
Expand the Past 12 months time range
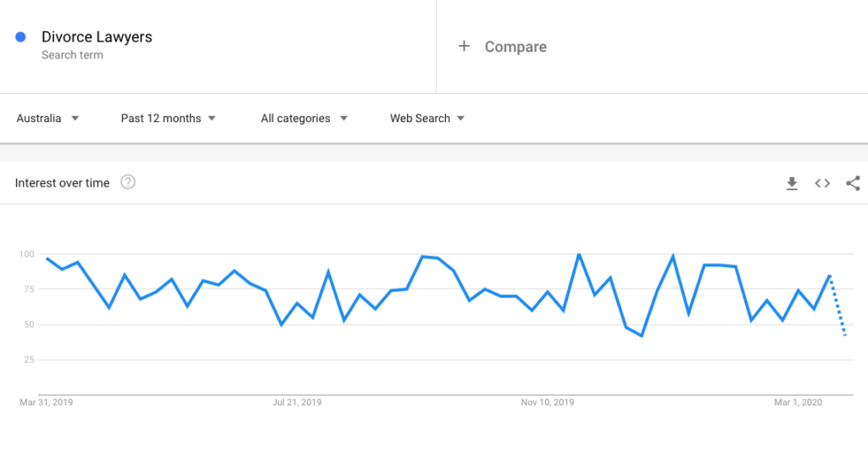[169, 119]
